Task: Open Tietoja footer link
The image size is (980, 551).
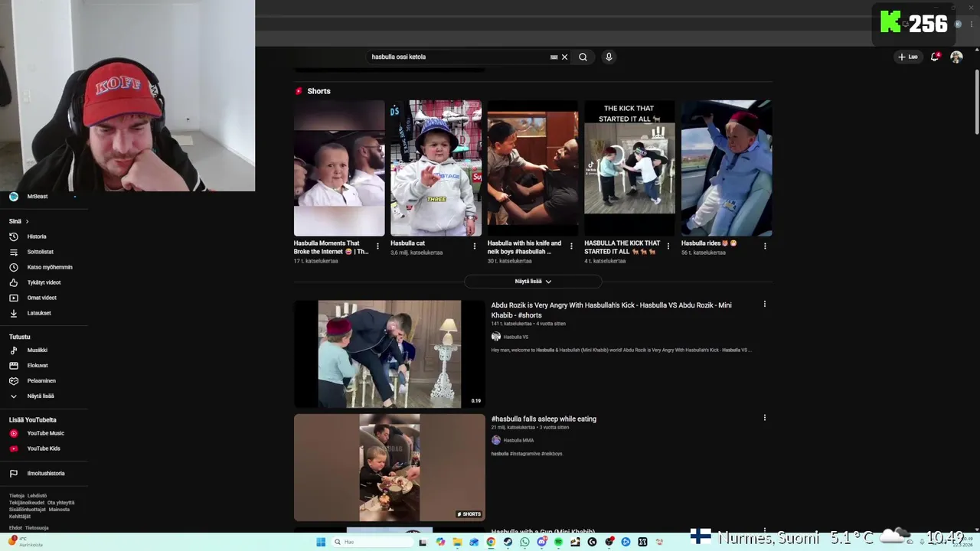Action: [17, 496]
